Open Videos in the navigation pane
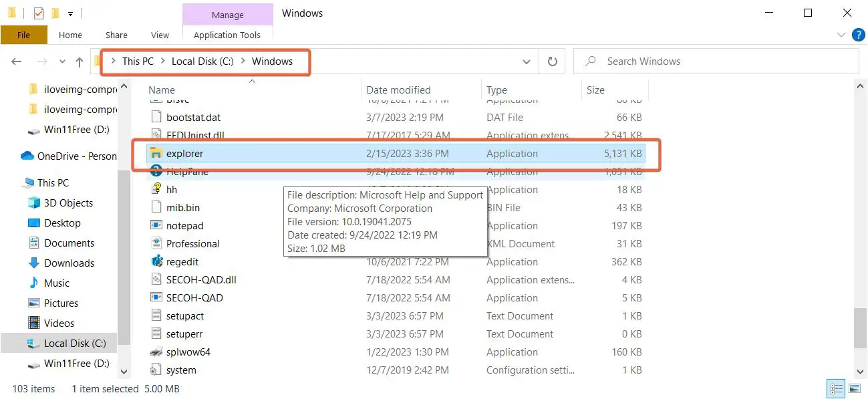868x399 pixels. pos(51,323)
